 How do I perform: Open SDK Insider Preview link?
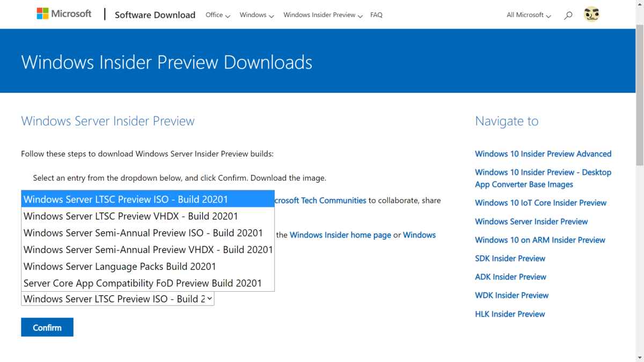pos(510,258)
